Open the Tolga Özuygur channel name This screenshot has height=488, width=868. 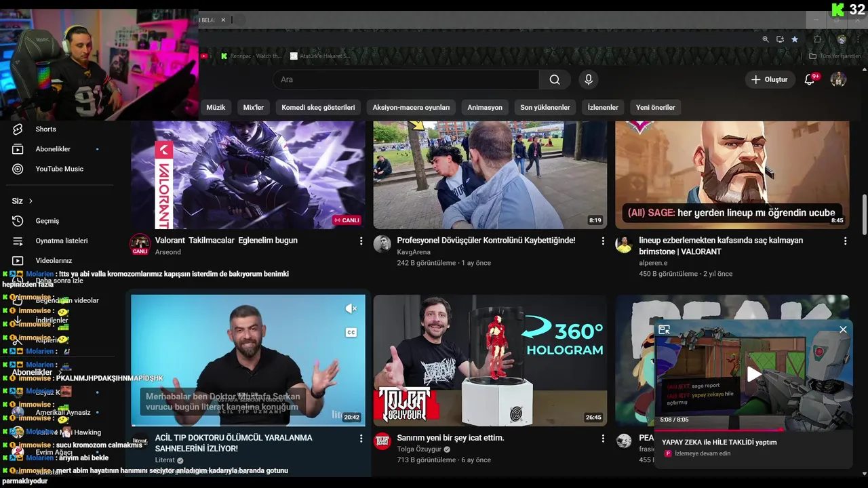[419, 449]
